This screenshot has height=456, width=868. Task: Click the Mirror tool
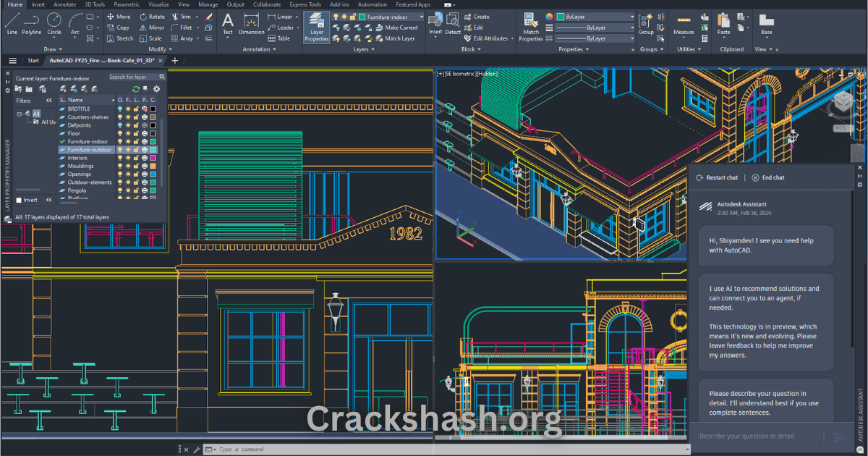[x=152, y=28]
